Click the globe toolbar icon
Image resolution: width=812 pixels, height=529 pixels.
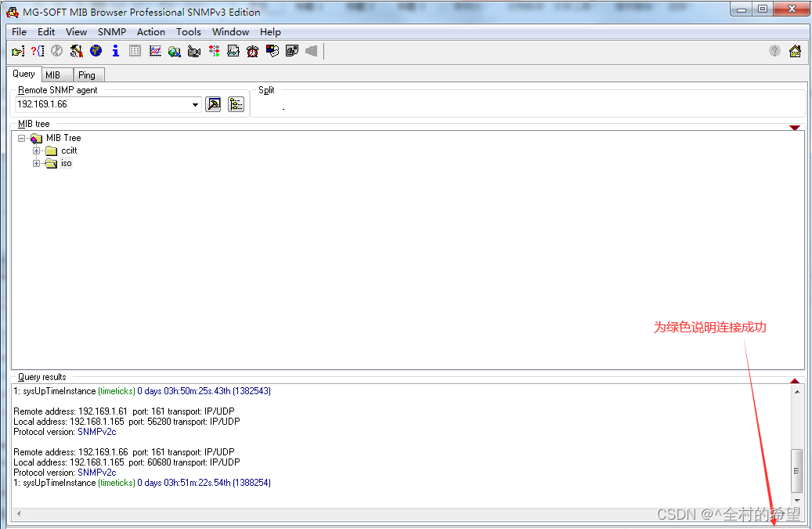pyautogui.click(x=96, y=51)
